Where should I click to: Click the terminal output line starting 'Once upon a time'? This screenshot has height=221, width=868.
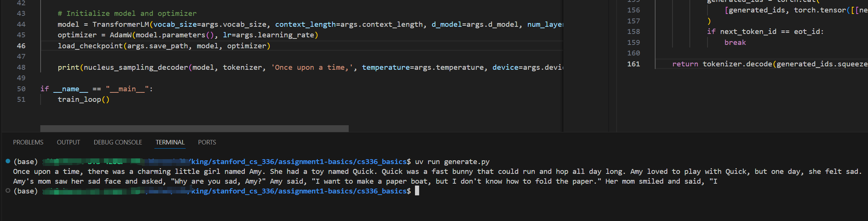[438, 171]
